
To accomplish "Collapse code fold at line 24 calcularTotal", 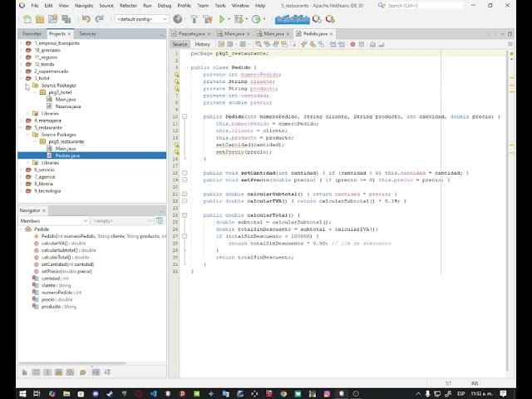I will 185,215.
